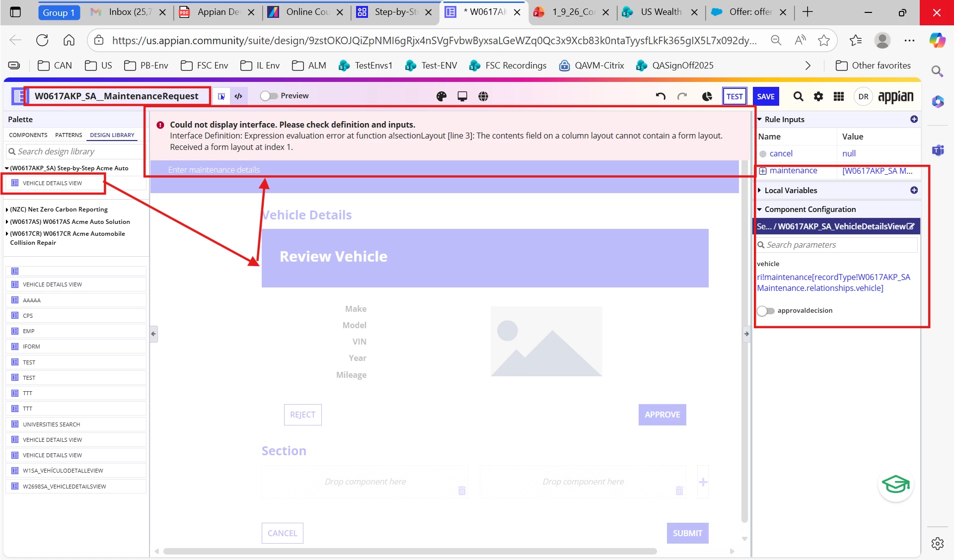Open the Step-by-St browser tab
Screen dimensions: 954x560
395,12
